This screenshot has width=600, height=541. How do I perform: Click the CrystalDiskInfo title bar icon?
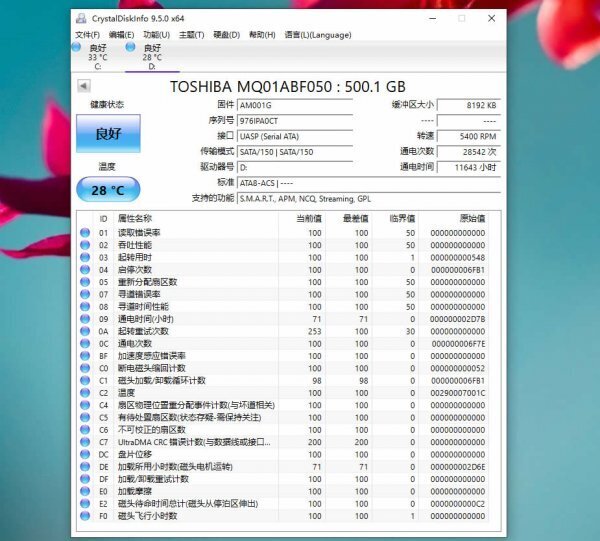pos(81,18)
